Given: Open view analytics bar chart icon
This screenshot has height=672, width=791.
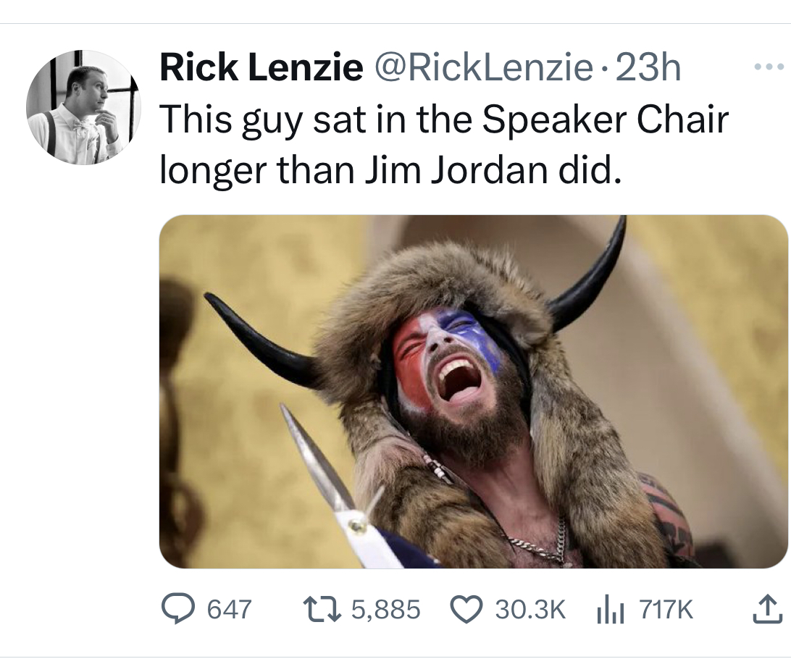Looking at the screenshot, I should (611, 610).
